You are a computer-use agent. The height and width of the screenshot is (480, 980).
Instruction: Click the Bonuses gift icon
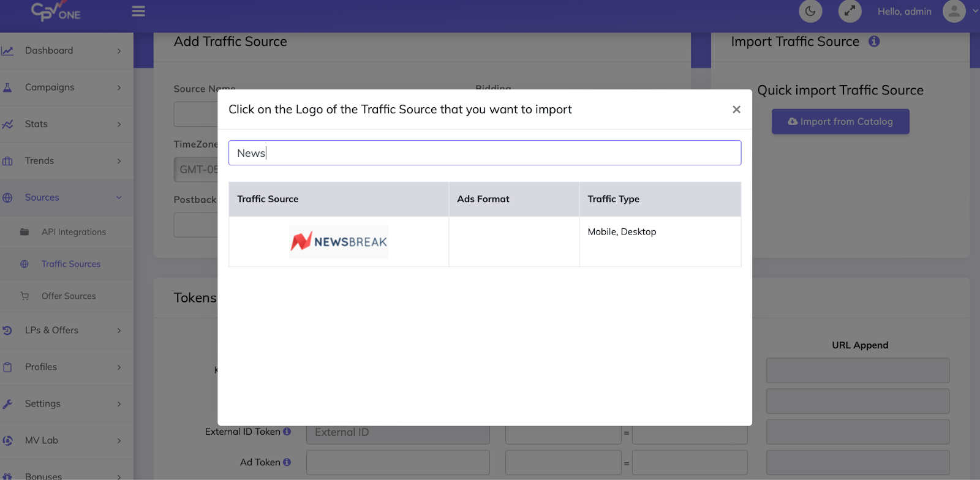tap(7, 476)
